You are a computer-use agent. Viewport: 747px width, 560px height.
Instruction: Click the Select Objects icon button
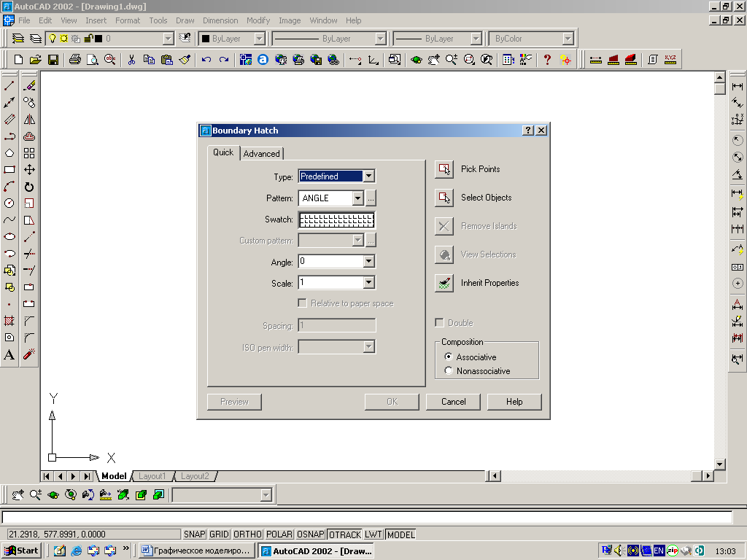click(444, 198)
